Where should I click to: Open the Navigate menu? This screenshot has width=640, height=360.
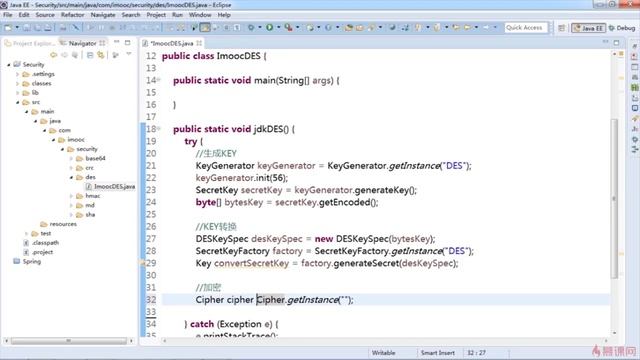click(103, 15)
